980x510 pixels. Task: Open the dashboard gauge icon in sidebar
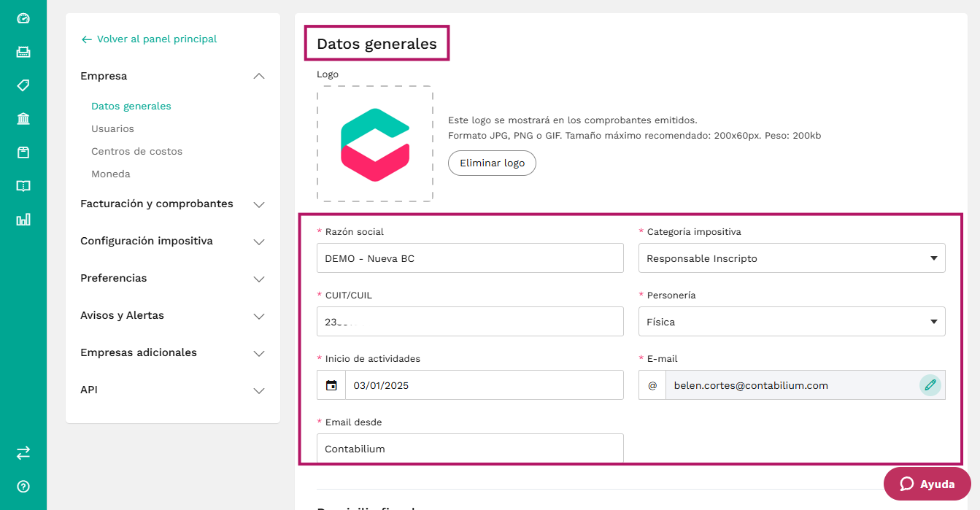[x=23, y=19]
